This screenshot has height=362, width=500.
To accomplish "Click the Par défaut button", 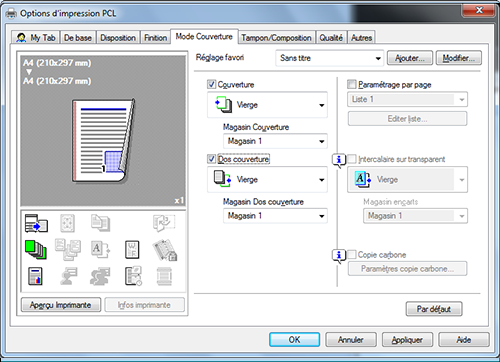I will pyautogui.click(x=434, y=309).
